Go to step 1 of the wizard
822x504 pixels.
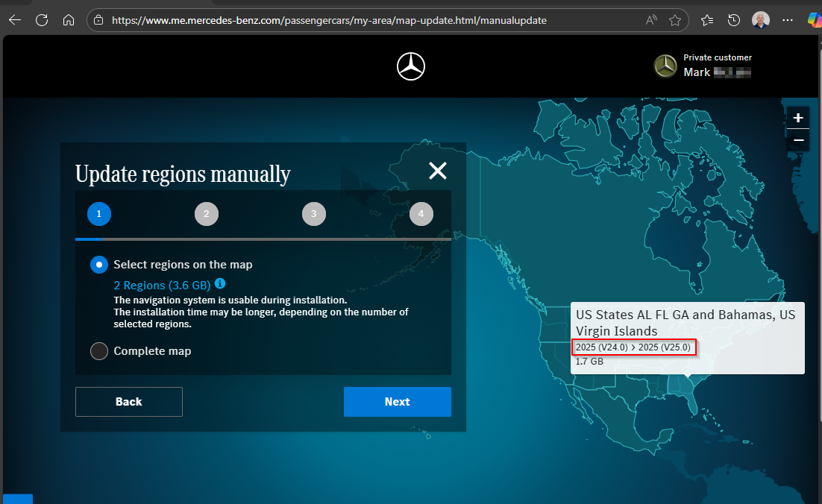click(x=99, y=214)
